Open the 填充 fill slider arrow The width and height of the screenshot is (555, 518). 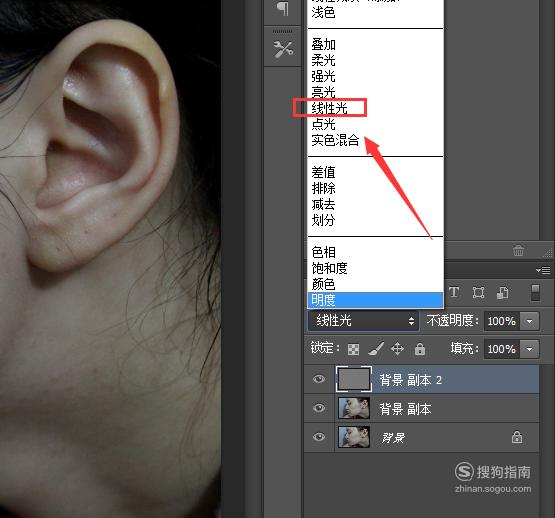(x=530, y=349)
